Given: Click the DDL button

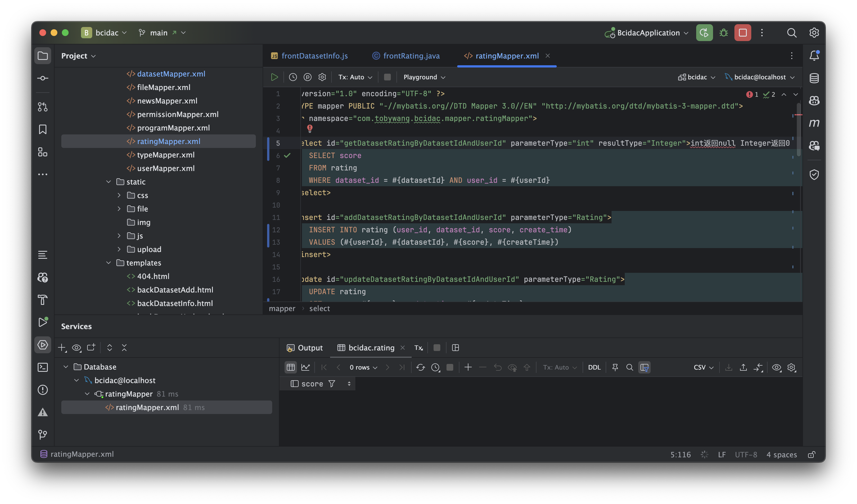Looking at the screenshot, I should [x=594, y=367].
